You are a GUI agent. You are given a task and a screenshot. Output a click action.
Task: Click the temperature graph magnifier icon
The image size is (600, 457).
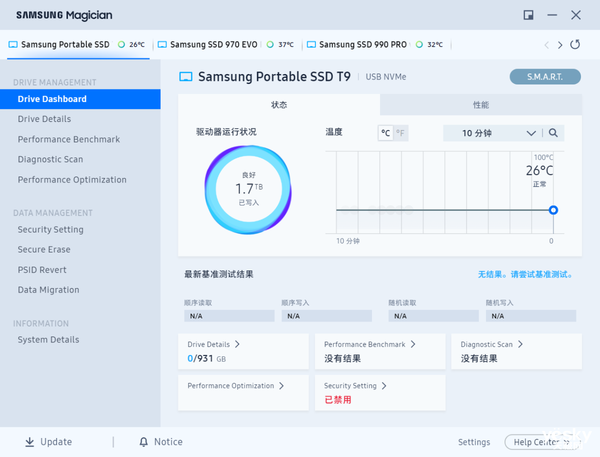pyautogui.click(x=553, y=133)
